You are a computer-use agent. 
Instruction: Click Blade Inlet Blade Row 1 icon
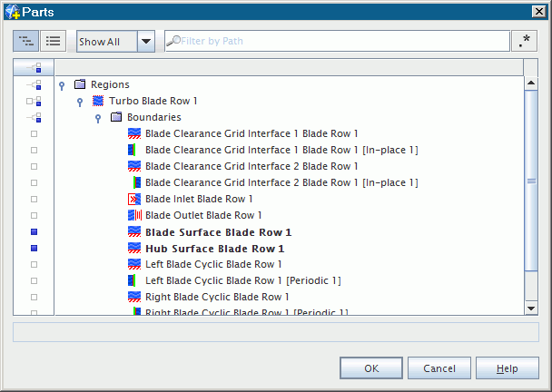click(x=134, y=199)
